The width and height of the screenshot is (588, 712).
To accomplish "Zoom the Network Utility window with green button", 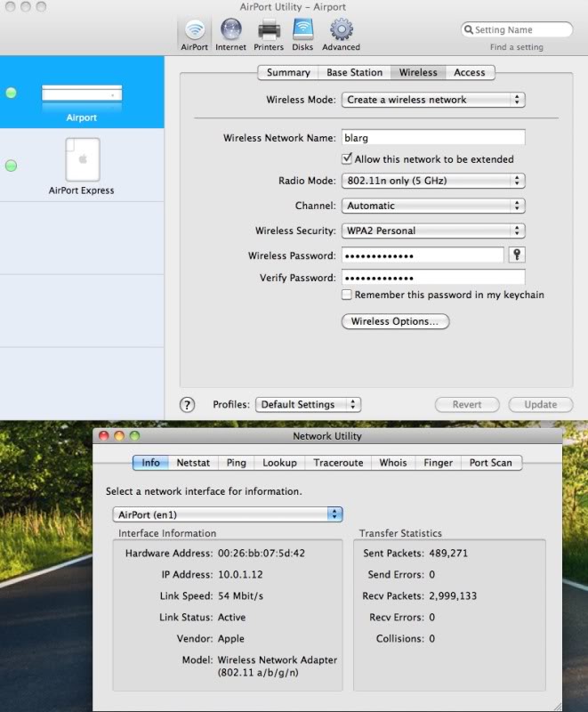I will (134, 436).
